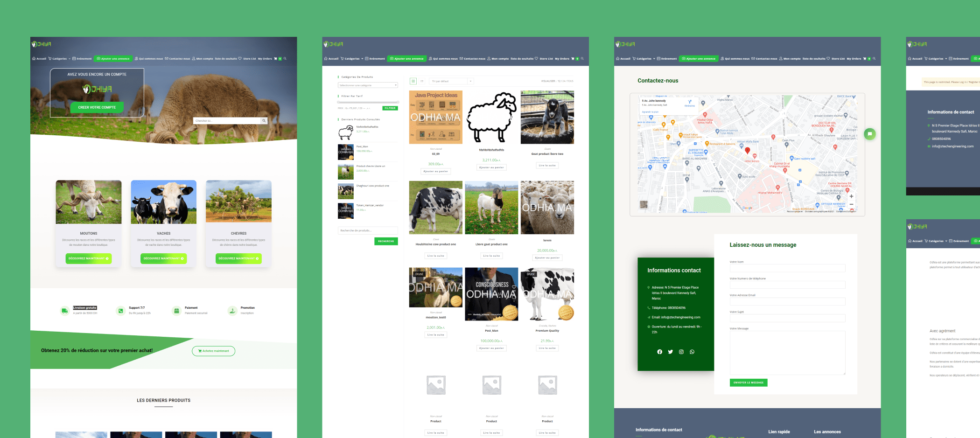Focus the Votre Message text area
The image size is (980, 438).
[x=787, y=353]
